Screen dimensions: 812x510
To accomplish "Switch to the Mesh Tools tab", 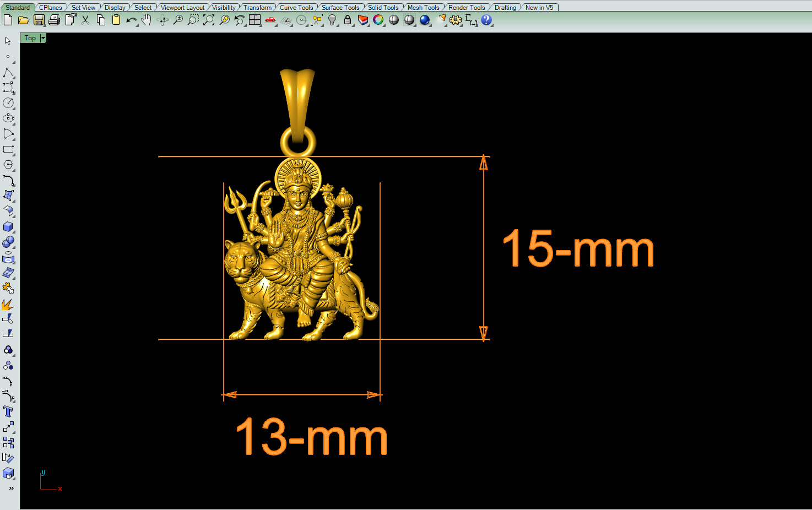I will tap(424, 7).
